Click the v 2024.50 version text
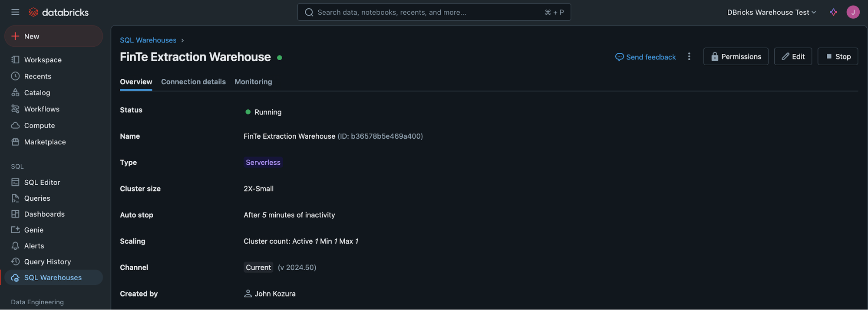868x310 pixels. point(297,268)
